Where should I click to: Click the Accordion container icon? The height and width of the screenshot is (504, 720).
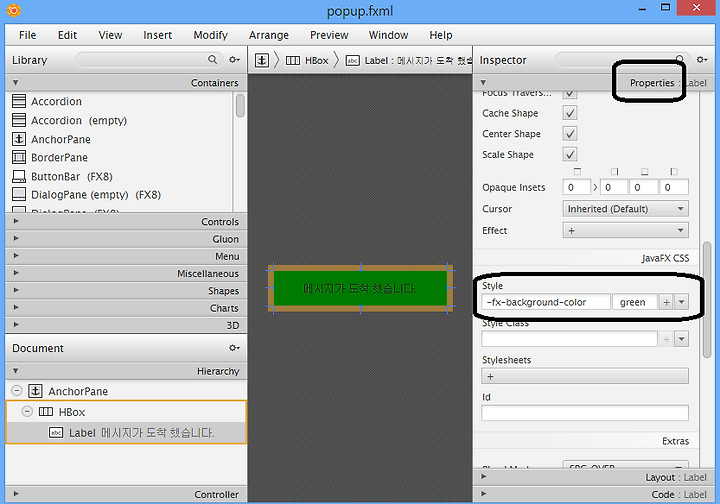pos(19,101)
